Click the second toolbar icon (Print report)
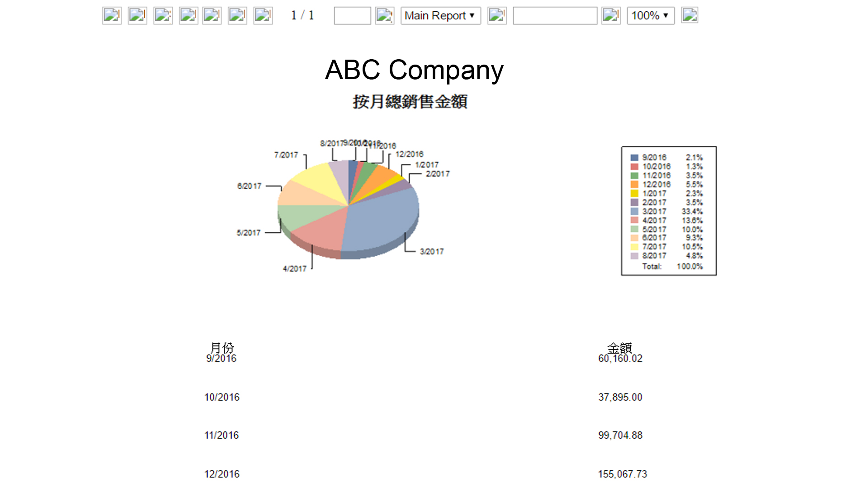This screenshot has width=868, height=488. coord(137,15)
